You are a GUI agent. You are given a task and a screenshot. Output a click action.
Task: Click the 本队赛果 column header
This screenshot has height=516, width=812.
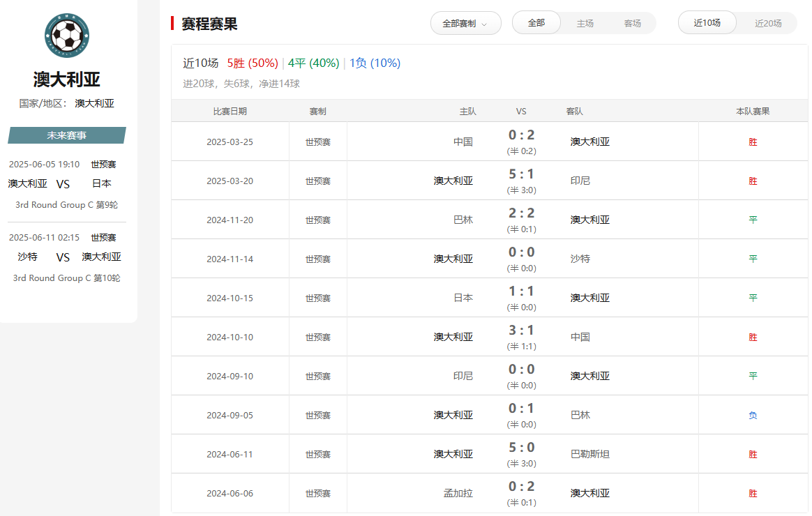click(x=753, y=111)
